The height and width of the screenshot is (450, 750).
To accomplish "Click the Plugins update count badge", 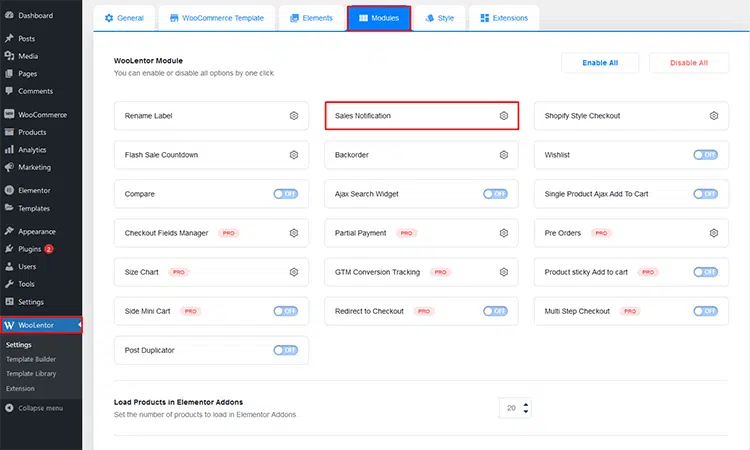I will [x=49, y=249].
